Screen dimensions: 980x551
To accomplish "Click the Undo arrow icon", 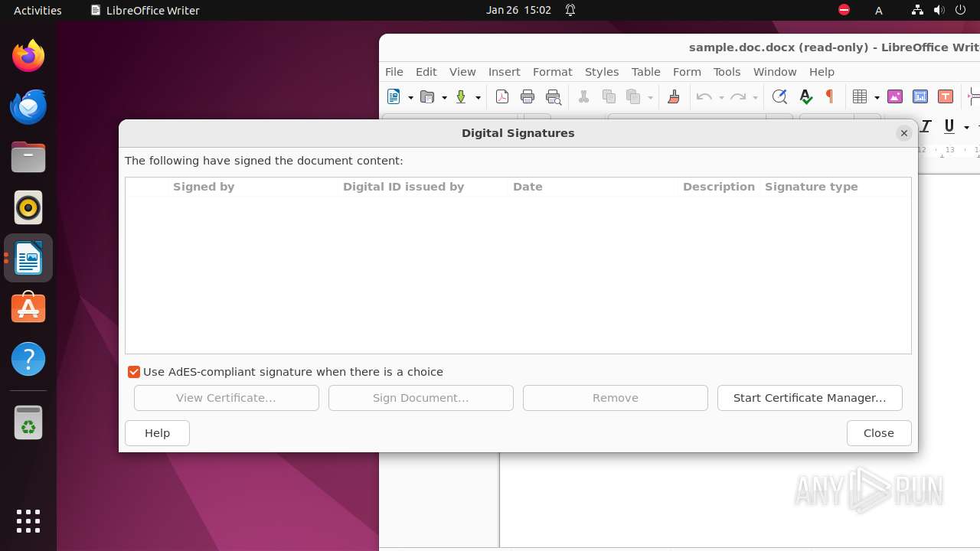I will 704,96.
